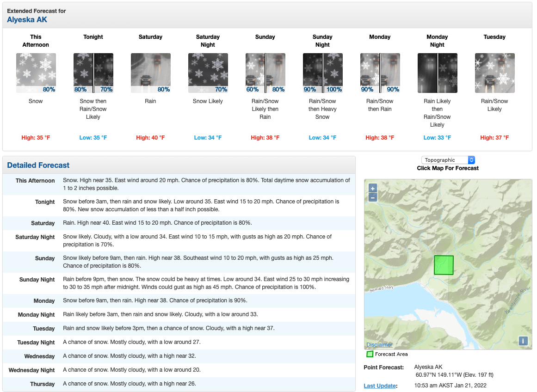Click the Seward Hwy label on the map
This screenshot has height=392, width=537.
tap(381, 288)
